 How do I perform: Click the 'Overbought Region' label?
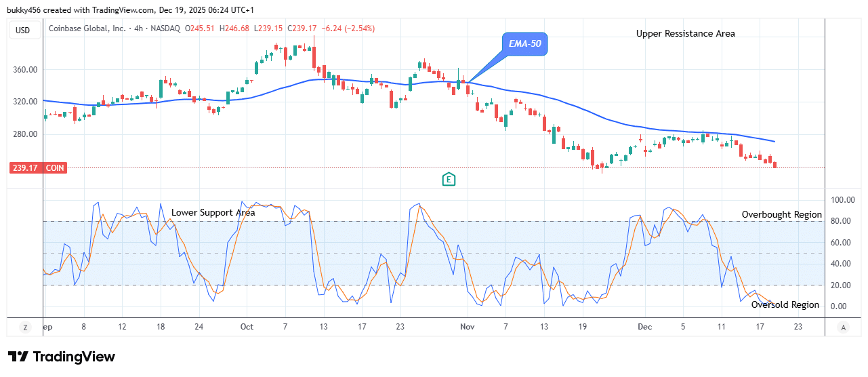(781, 214)
